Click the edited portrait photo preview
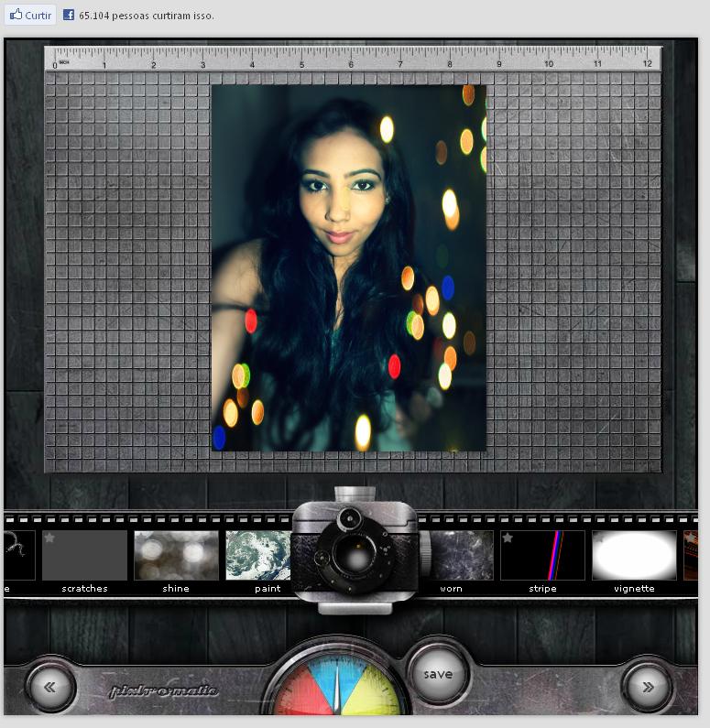Screen dimensions: 710x728 pos(349,268)
